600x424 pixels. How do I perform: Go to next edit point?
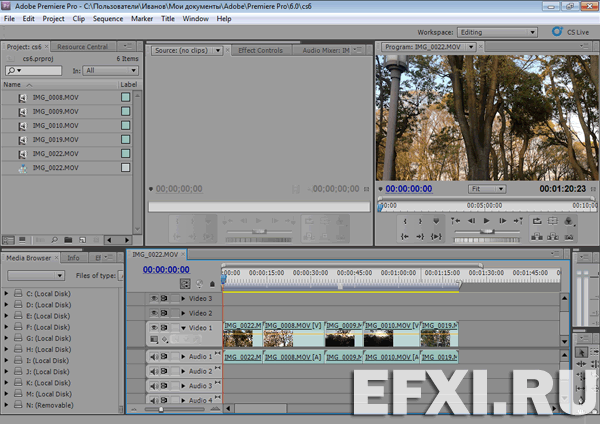(518, 221)
